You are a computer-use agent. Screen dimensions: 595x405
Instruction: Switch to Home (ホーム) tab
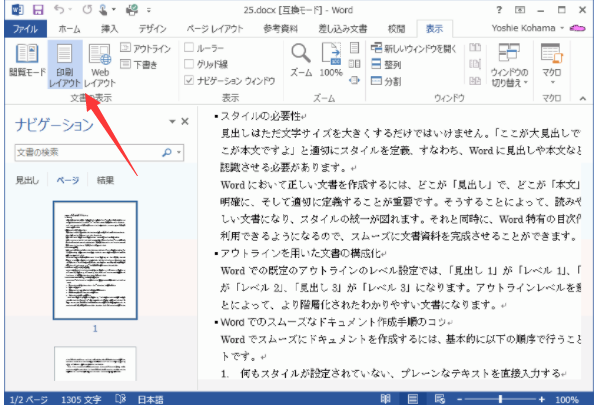coord(70,29)
